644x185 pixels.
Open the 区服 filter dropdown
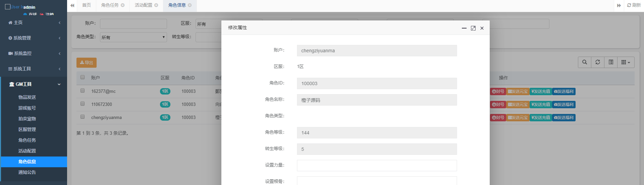coord(208,24)
